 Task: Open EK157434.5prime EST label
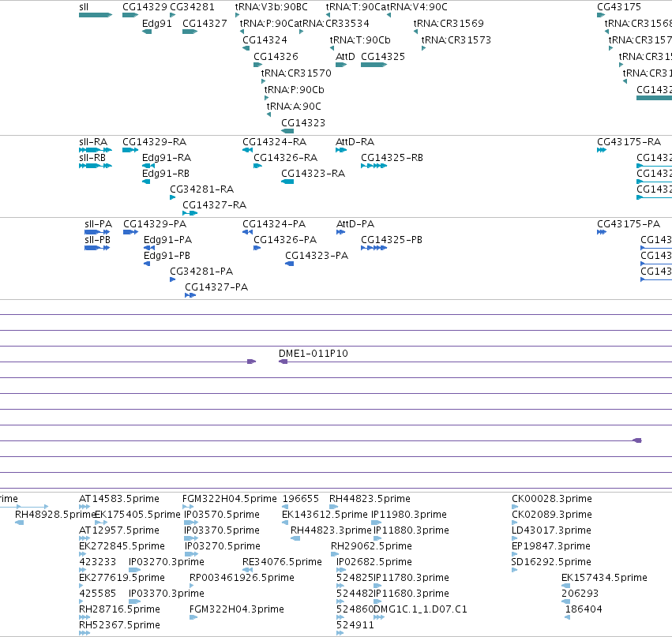pyautogui.click(x=604, y=578)
